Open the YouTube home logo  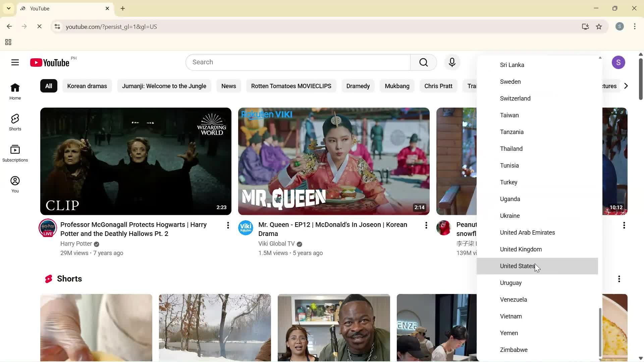pos(49,62)
